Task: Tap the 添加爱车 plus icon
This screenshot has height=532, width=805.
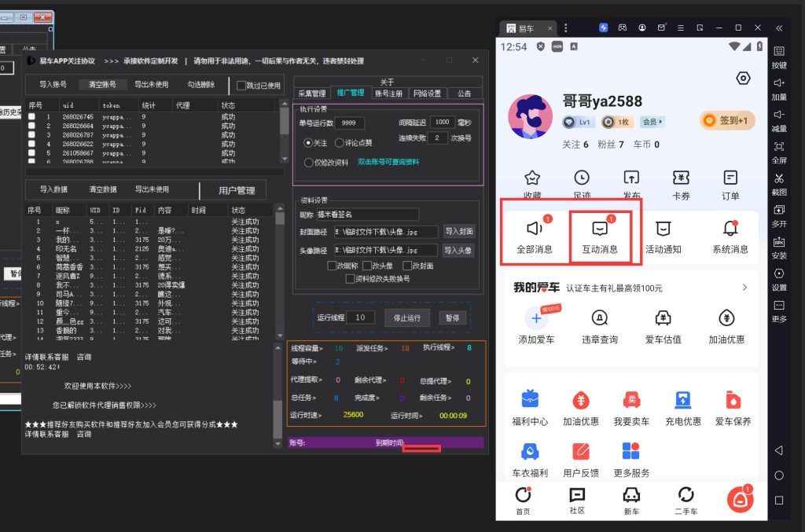Action: coord(536,318)
